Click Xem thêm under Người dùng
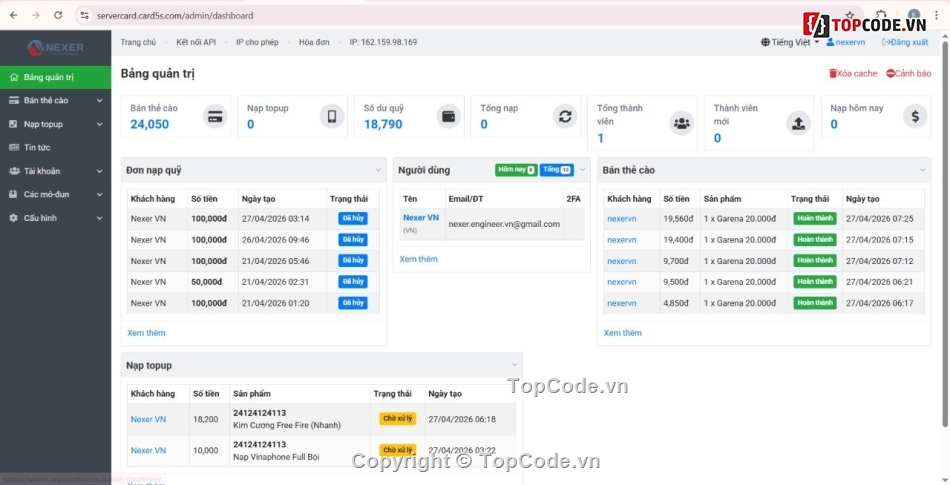The height and width of the screenshot is (485, 950). click(x=418, y=259)
